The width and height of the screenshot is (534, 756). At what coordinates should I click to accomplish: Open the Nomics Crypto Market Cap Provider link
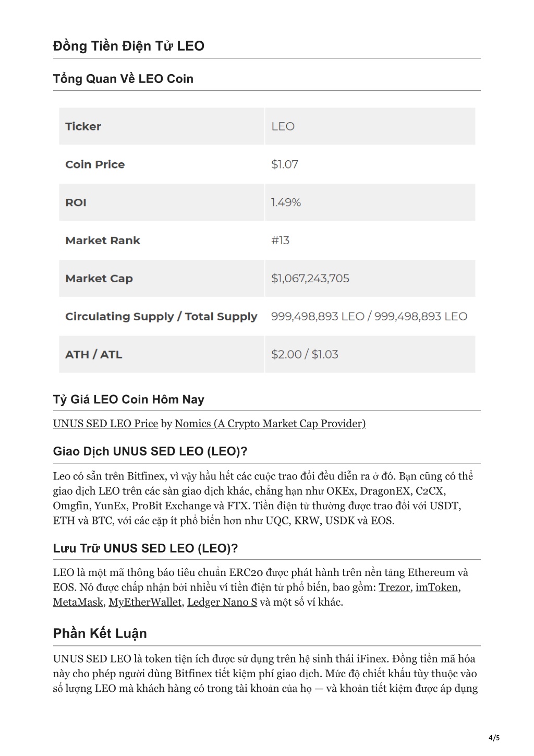tap(270, 424)
